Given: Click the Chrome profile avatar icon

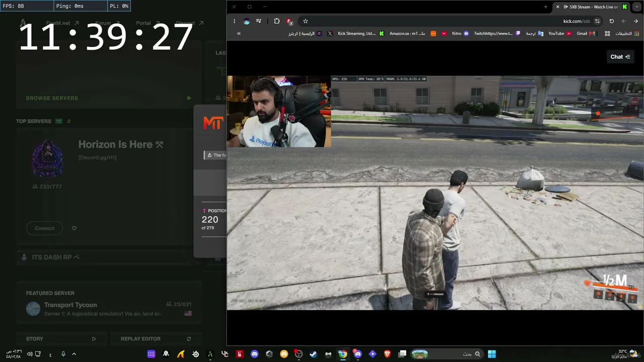Looking at the screenshot, I should (247, 21).
